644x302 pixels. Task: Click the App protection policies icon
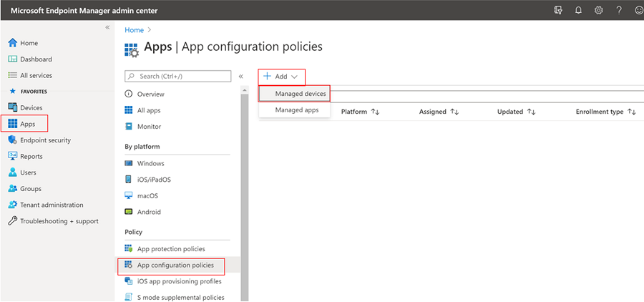tap(129, 248)
